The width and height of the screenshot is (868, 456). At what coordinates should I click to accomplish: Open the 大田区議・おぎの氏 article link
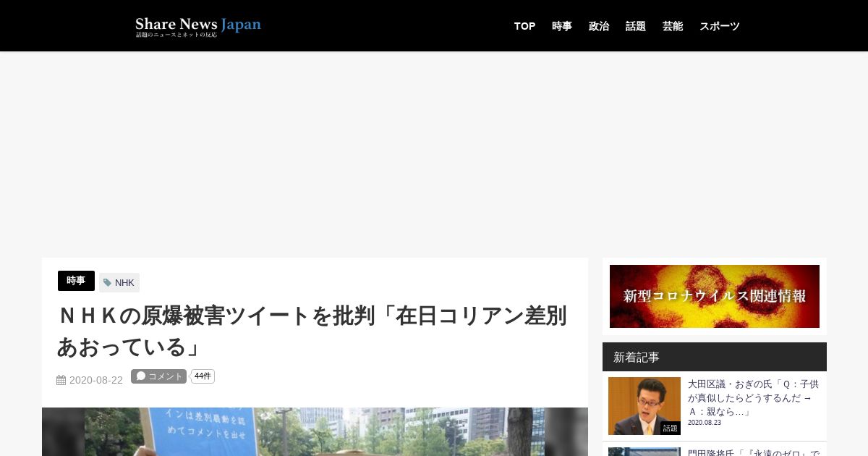pyautogui.click(x=753, y=397)
